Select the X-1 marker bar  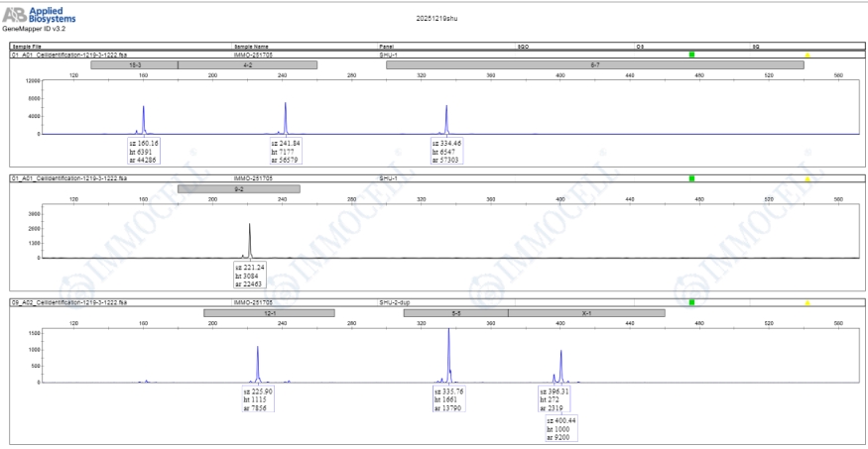[586, 312]
